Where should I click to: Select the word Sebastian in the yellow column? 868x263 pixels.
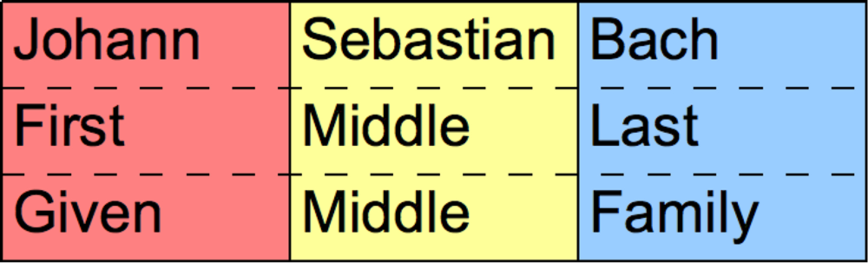pyautogui.click(x=428, y=41)
